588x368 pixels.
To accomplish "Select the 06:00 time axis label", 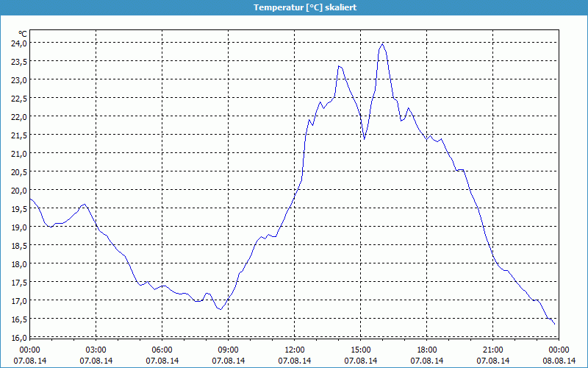I will (162, 350).
